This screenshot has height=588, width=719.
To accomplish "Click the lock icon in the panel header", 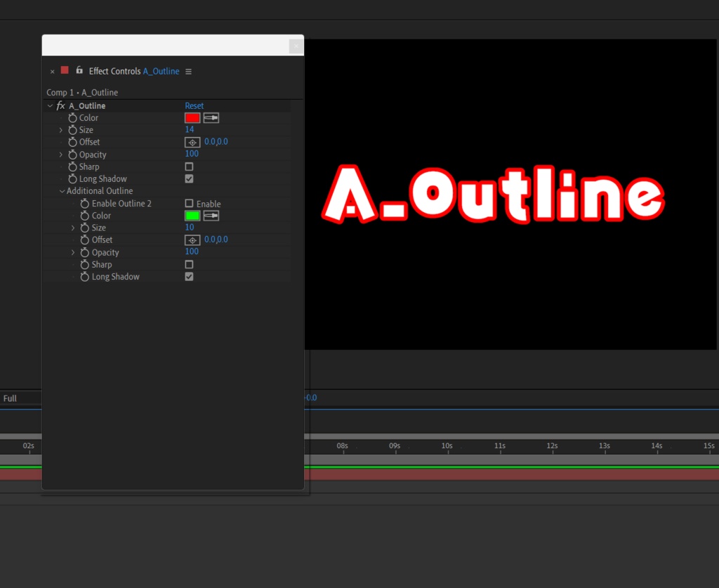I will (x=79, y=71).
